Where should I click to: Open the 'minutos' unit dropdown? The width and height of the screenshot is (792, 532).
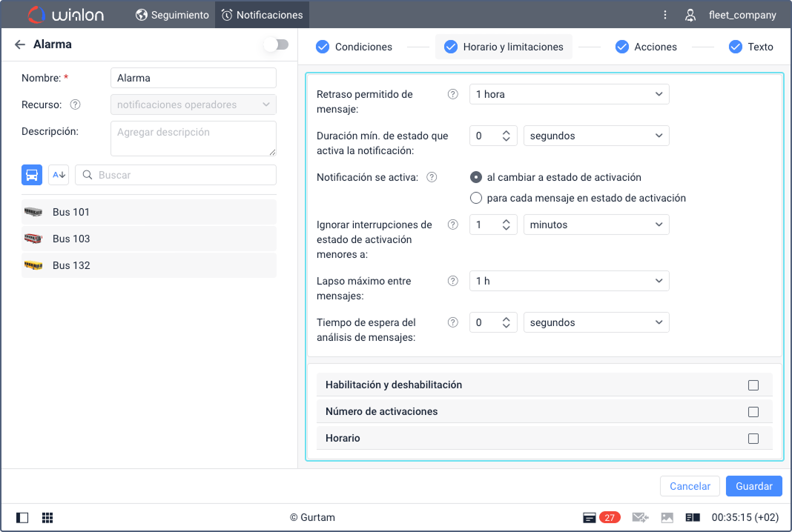pos(595,225)
